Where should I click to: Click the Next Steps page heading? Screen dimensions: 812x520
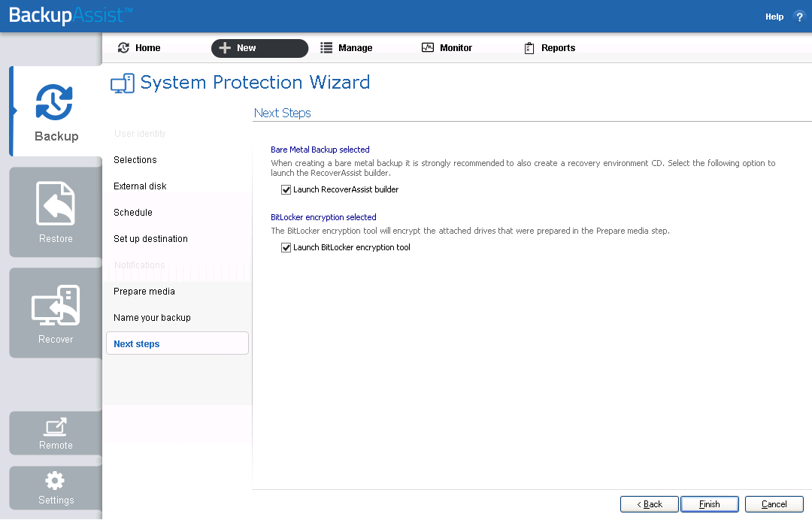pos(282,113)
